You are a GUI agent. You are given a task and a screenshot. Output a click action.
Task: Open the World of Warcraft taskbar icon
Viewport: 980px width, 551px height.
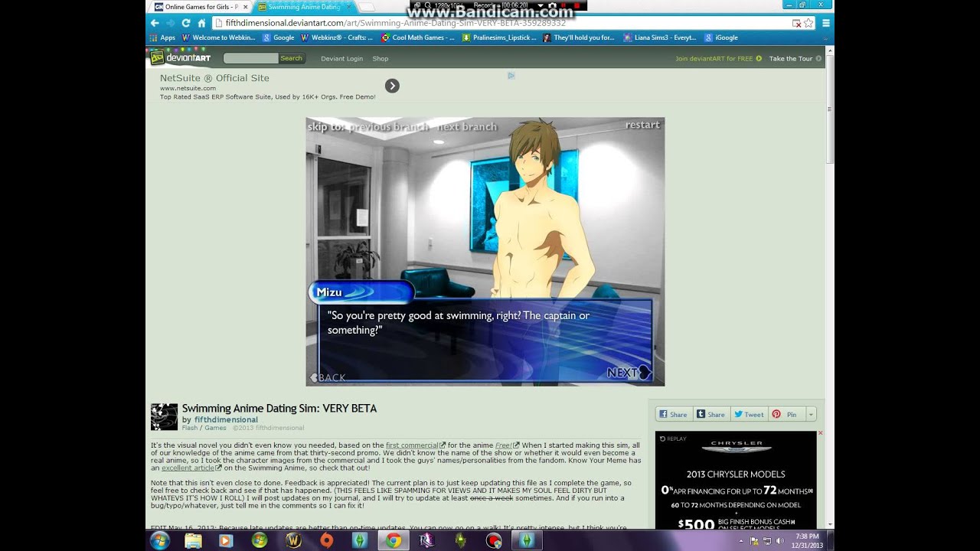(293, 540)
